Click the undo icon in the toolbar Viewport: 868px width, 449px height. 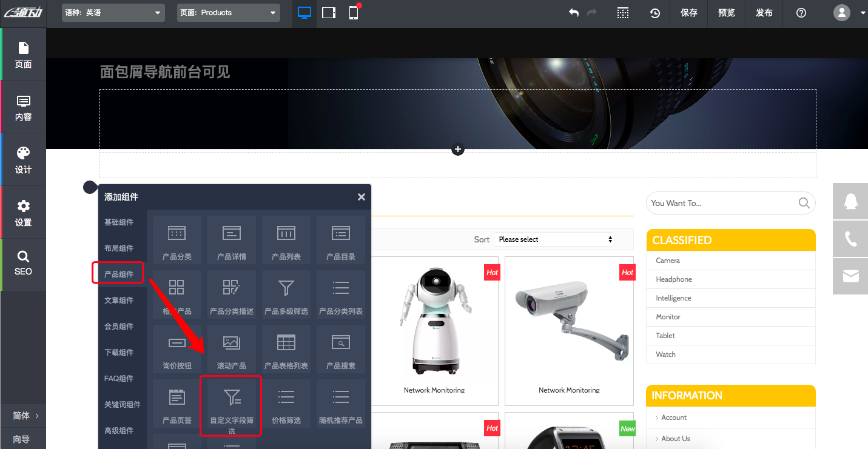[x=573, y=13]
